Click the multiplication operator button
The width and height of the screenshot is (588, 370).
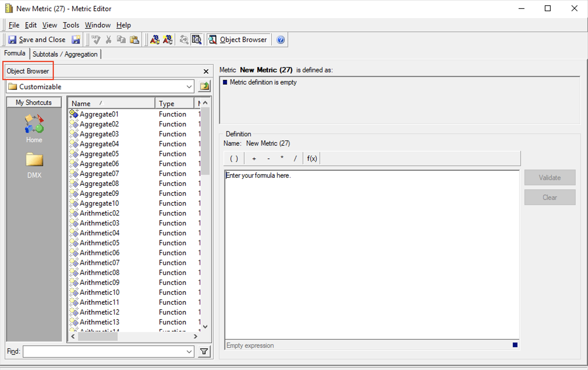pos(281,158)
